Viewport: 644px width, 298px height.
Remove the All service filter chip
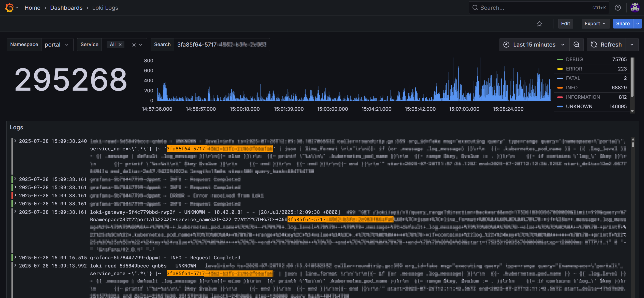point(120,45)
